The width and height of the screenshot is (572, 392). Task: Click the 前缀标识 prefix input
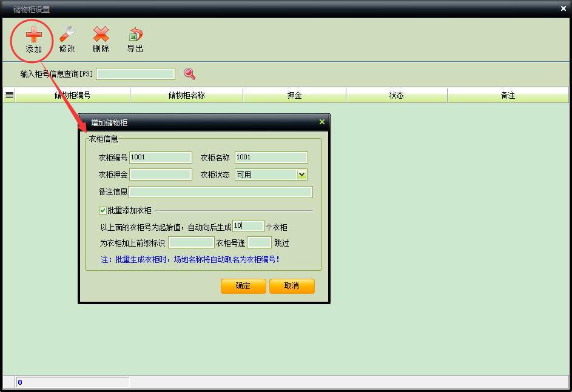coord(191,242)
